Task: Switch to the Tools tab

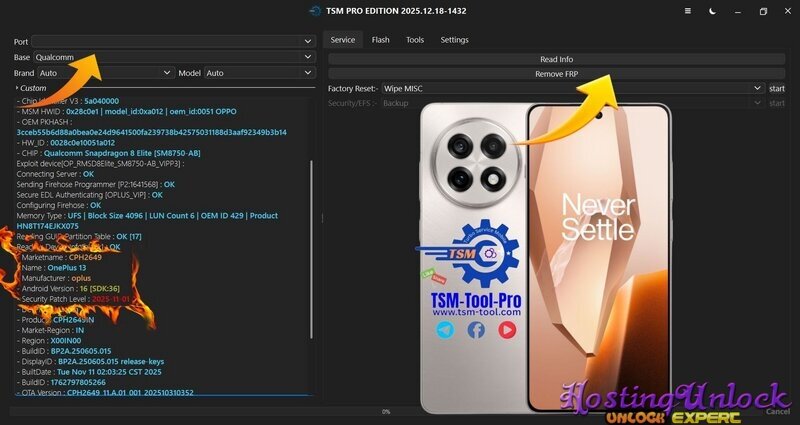Action: pyautogui.click(x=414, y=40)
